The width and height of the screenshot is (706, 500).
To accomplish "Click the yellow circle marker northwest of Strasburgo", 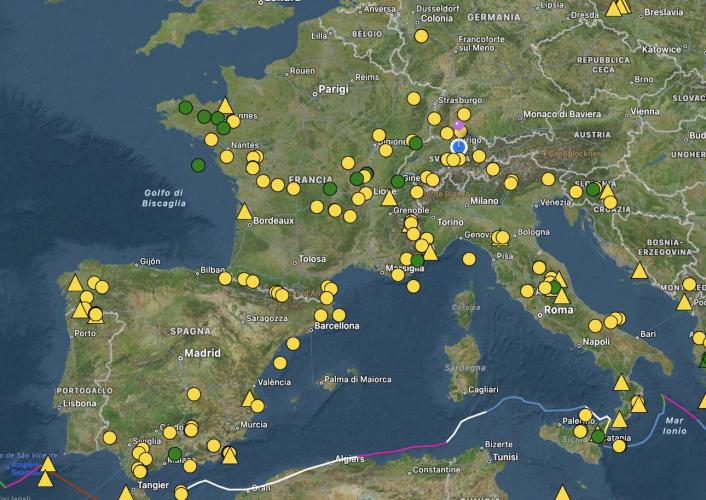I will [414, 99].
